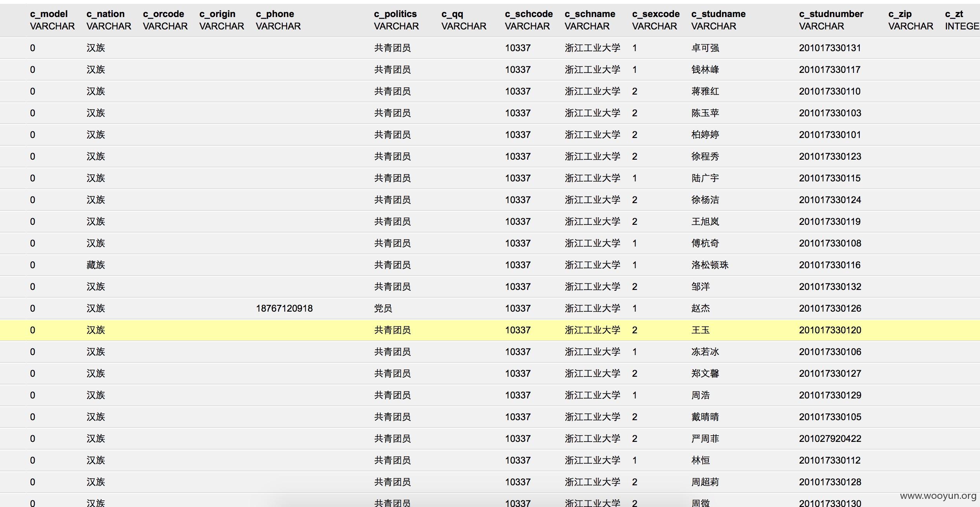980x507 pixels.
Task: Click student name 陈玉苹
Action: (705, 113)
